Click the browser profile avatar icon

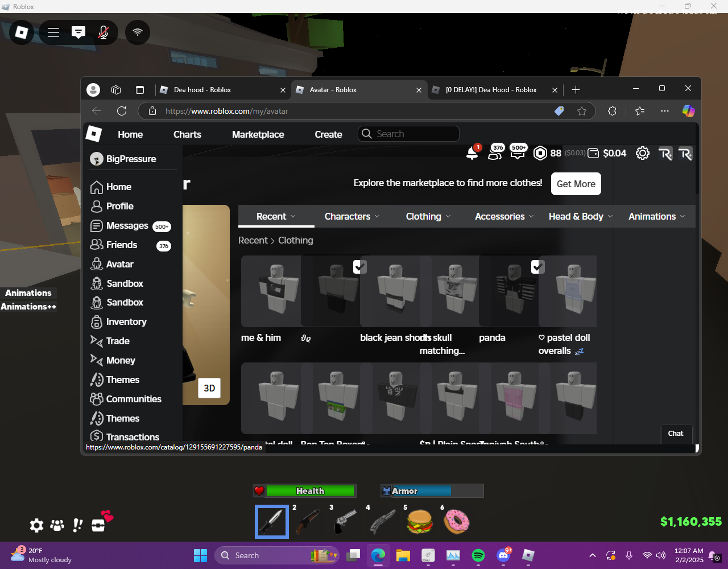(93, 90)
